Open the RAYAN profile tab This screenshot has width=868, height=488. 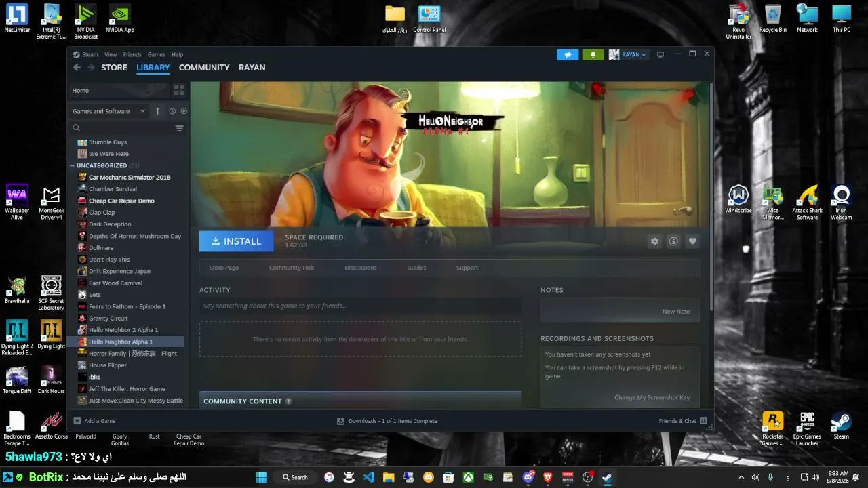(x=252, y=68)
